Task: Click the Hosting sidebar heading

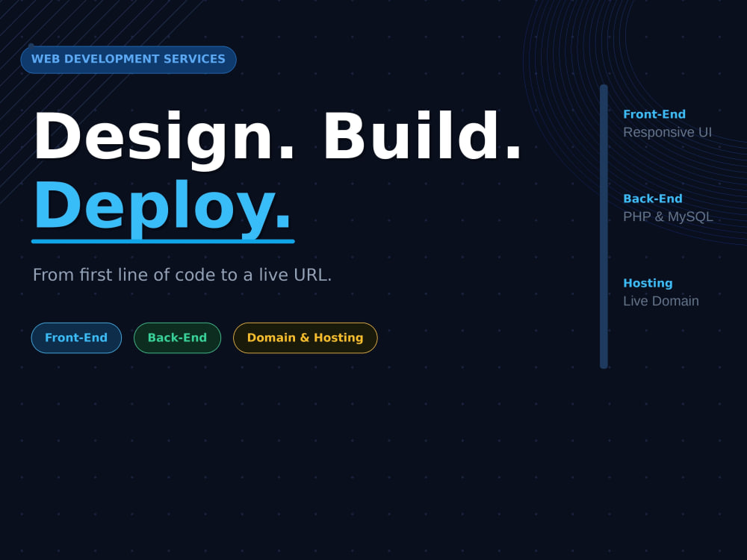Action: (648, 283)
